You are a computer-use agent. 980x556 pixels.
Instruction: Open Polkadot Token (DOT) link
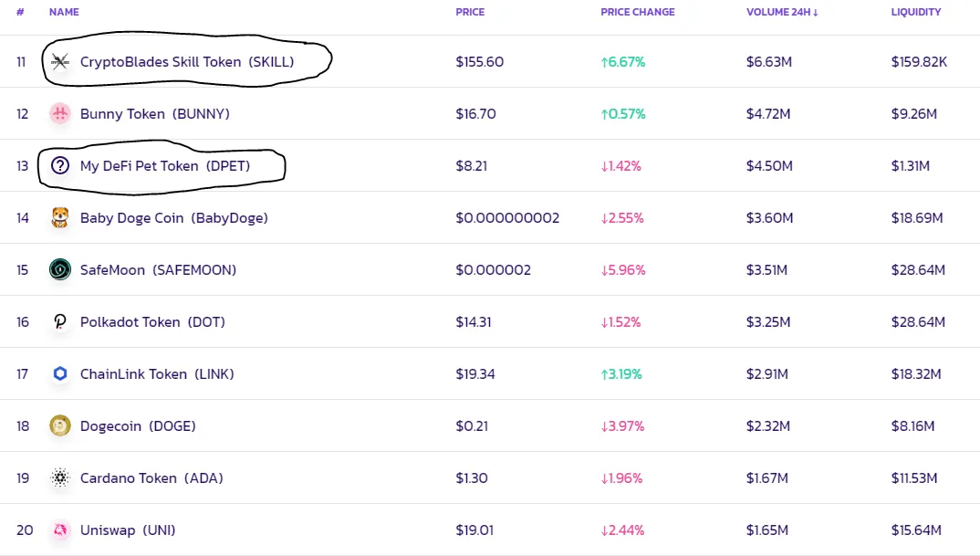point(152,322)
